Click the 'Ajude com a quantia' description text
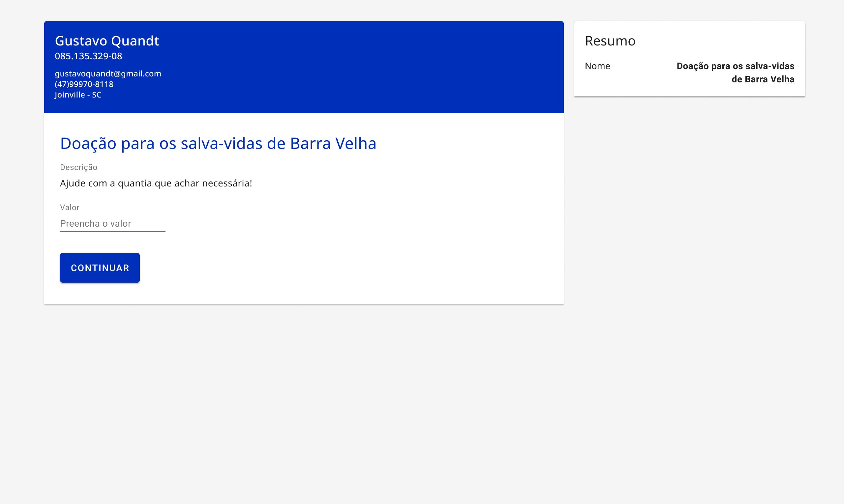This screenshot has width=844, height=504. [x=156, y=183]
